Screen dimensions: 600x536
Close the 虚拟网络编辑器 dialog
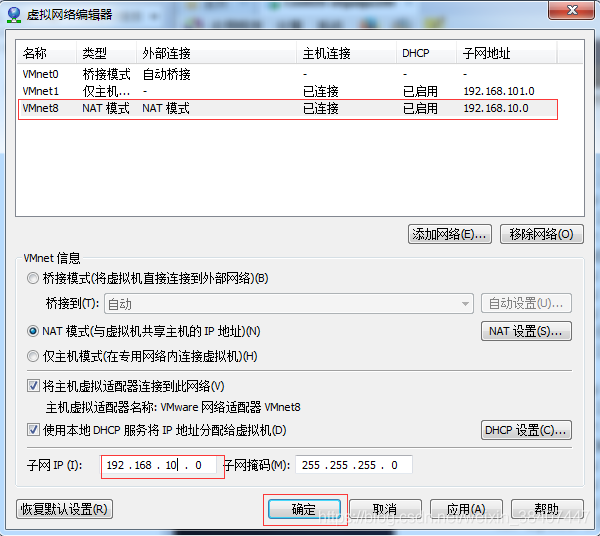tap(571, 10)
